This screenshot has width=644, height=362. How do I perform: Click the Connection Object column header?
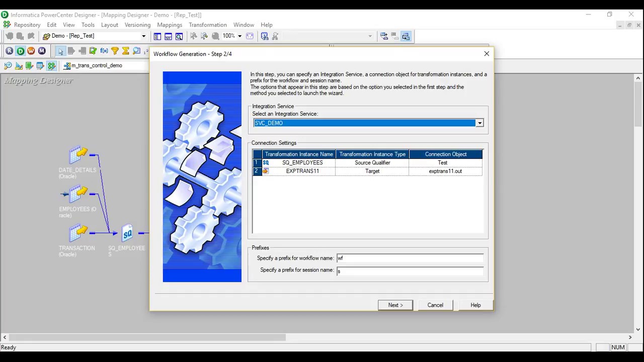[446, 154]
